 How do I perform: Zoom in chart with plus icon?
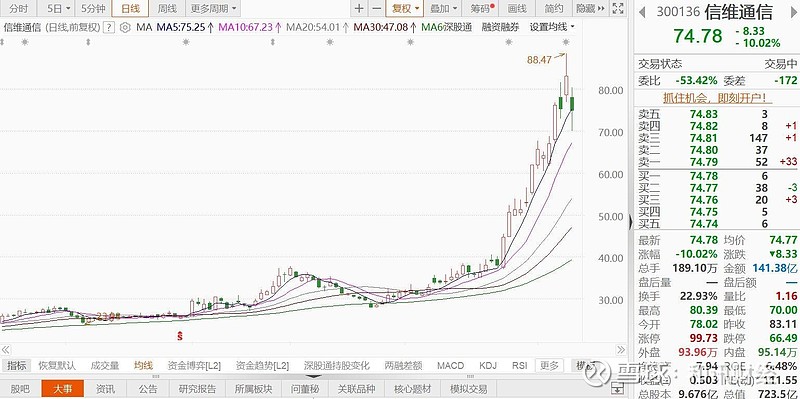tap(359, 8)
